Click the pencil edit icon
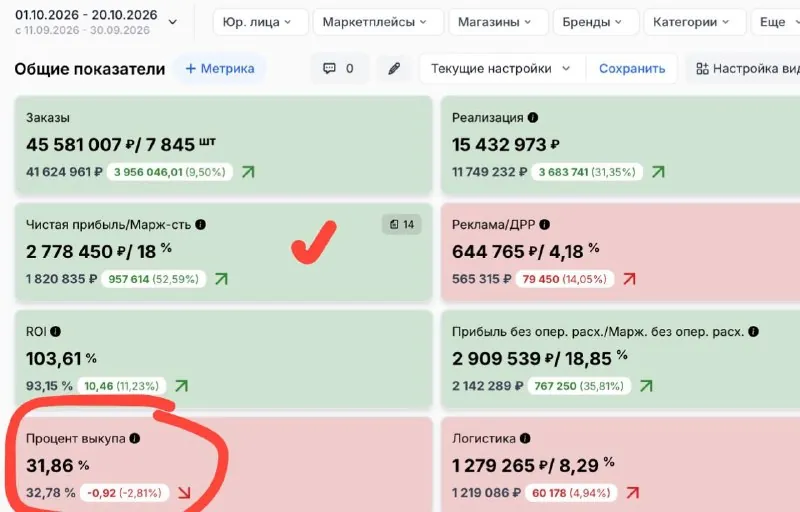The image size is (800, 512). pyautogui.click(x=394, y=68)
